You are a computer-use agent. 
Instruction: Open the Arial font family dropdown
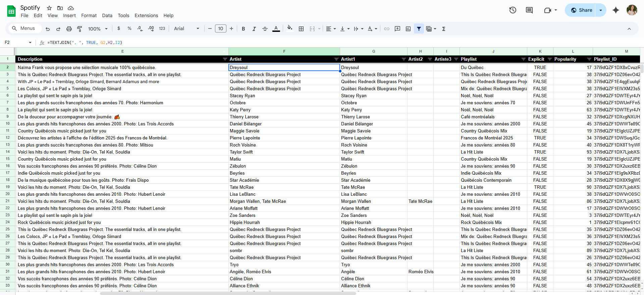click(186, 29)
